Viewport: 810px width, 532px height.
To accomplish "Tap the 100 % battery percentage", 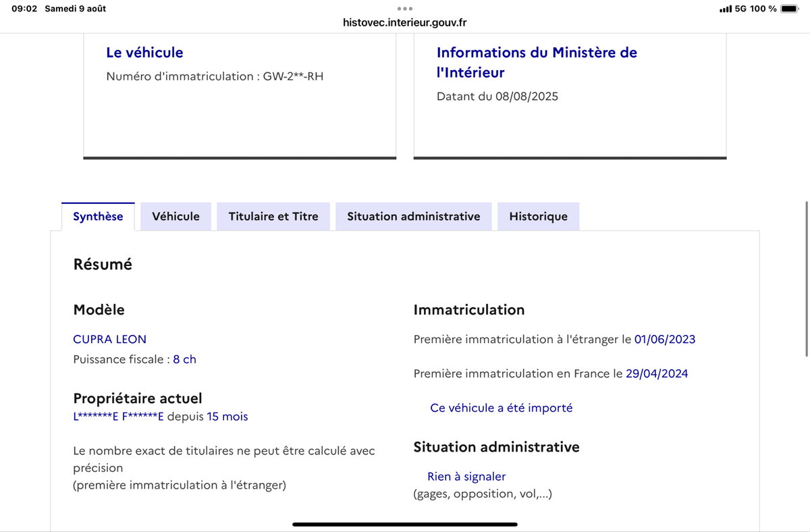I will (x=763, y=9).
